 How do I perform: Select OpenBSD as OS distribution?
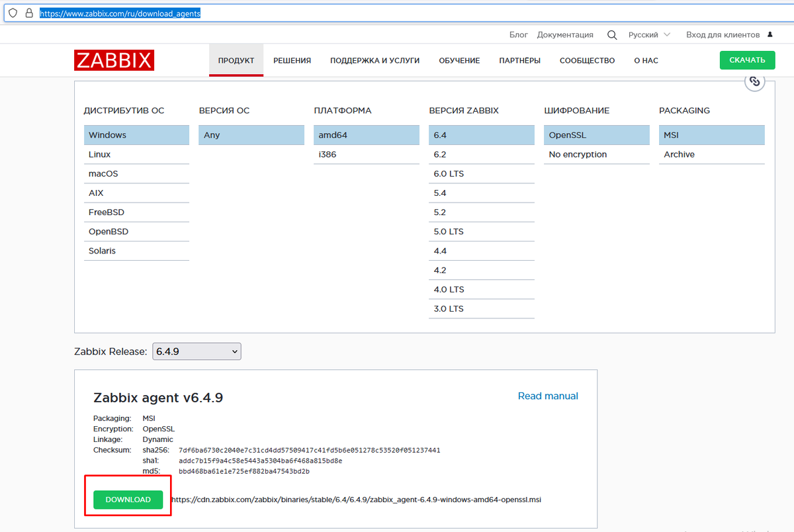tap(136, 232)
